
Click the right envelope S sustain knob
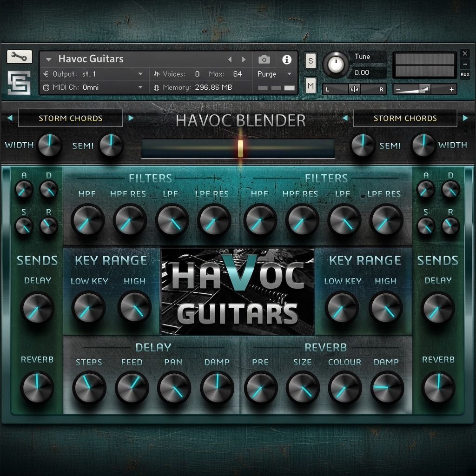426,226
